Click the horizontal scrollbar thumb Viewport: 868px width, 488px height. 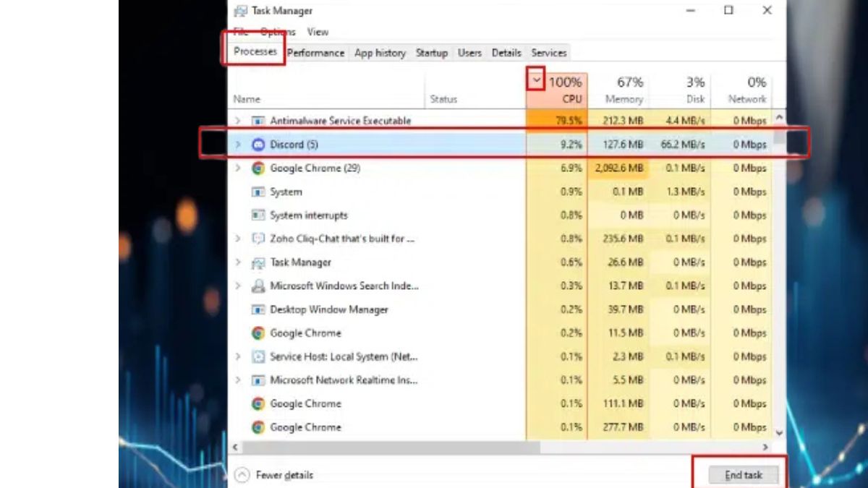coord(391,448)
